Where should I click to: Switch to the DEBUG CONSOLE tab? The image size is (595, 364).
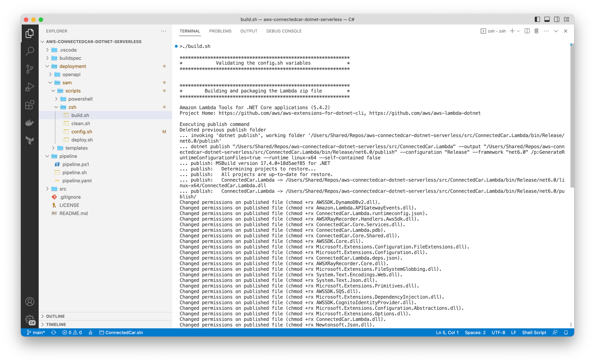[x=284, y=31]
